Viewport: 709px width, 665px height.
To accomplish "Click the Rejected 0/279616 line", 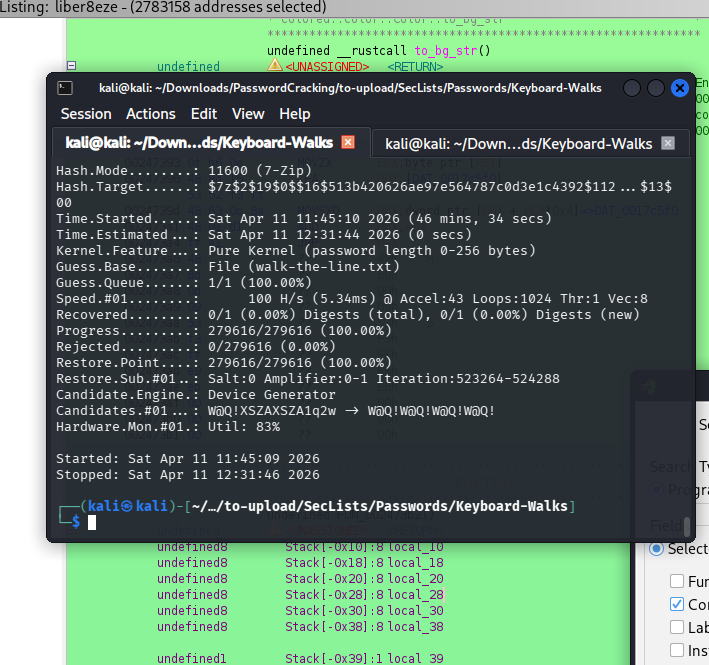I will [196, 347].
